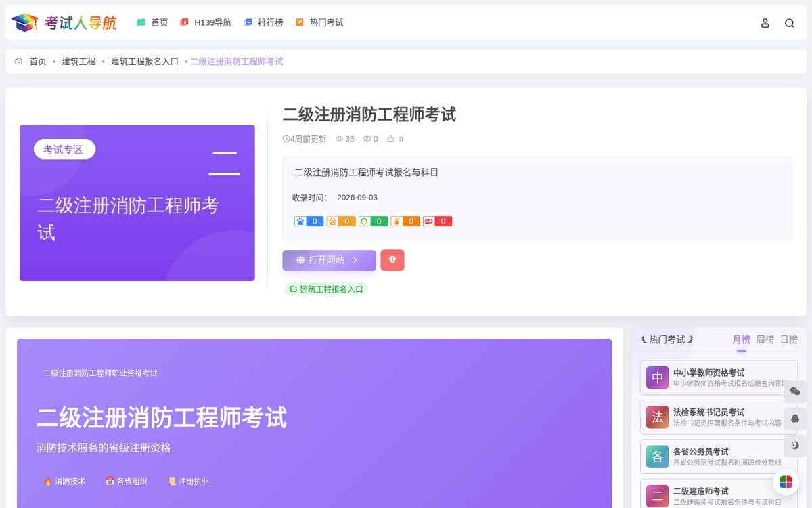Click the colorful round floating button

786,482
